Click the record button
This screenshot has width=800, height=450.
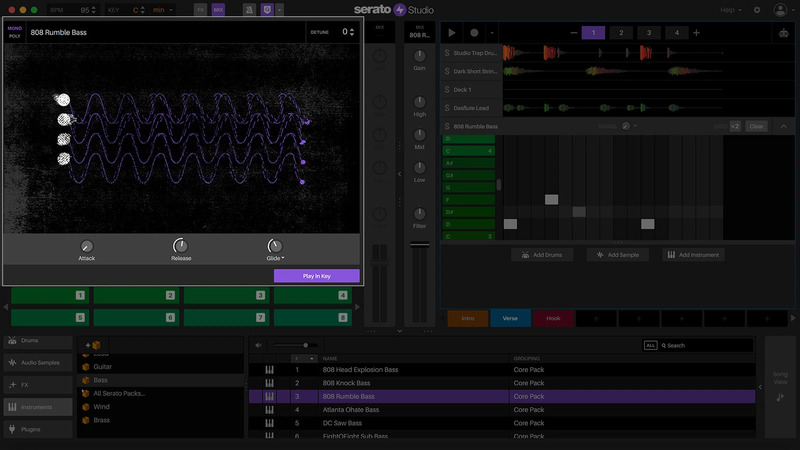[x=474, y=33]
